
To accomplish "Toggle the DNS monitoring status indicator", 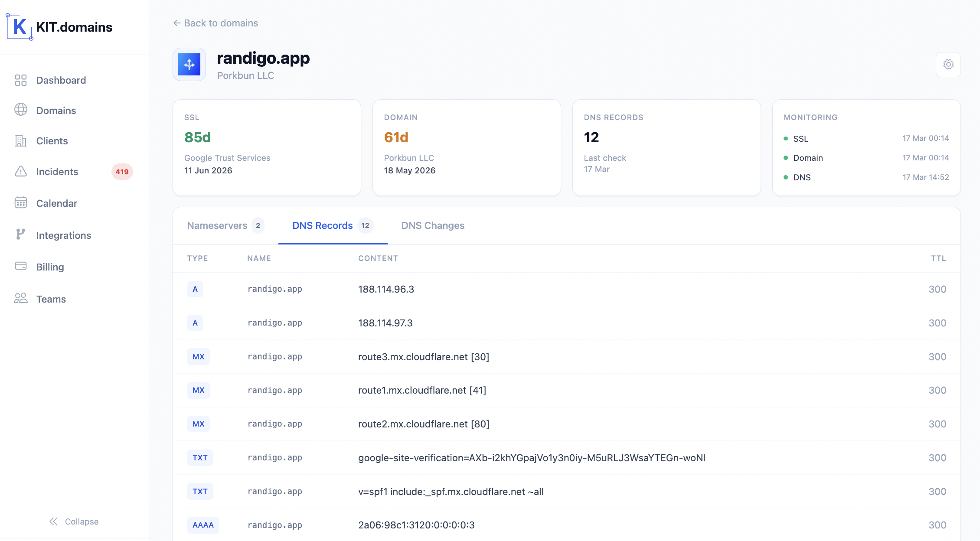I will 786,177.
